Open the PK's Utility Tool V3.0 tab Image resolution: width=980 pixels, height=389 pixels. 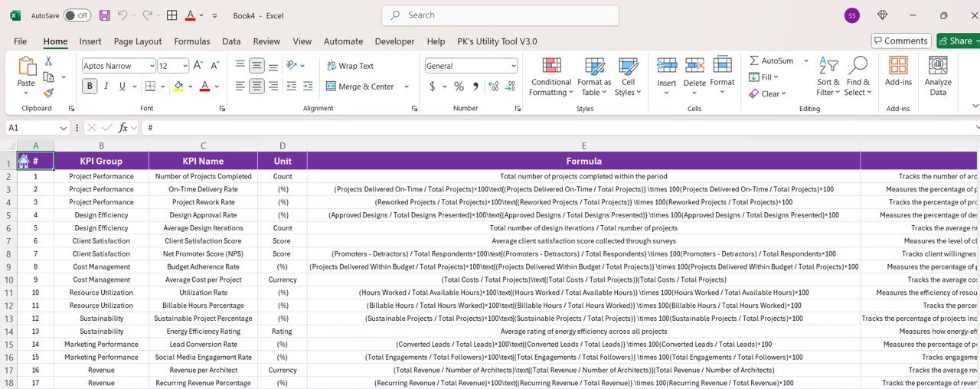tap(497, 41)
